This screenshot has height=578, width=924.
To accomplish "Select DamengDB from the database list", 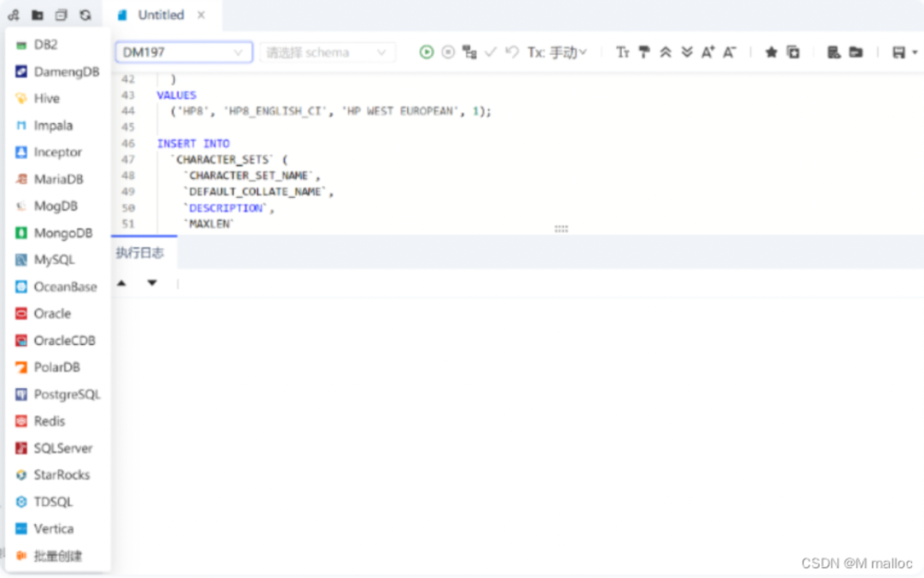I will pos(58,71).
